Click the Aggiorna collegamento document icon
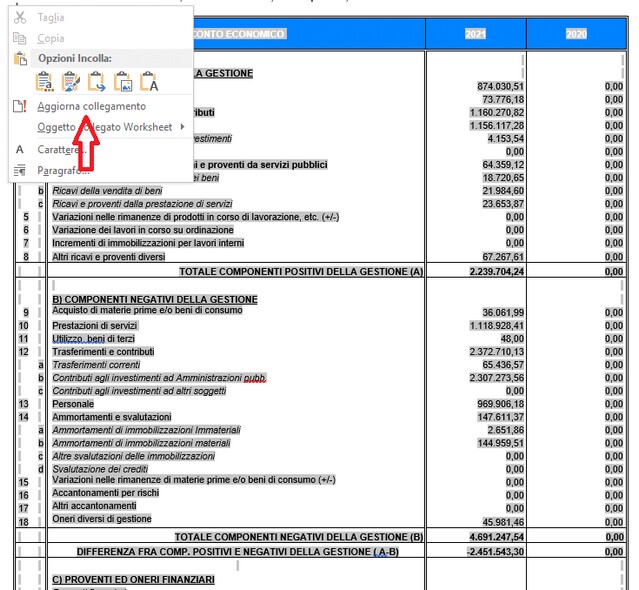Screen dimensions: 639x590 tap(20, 106)
